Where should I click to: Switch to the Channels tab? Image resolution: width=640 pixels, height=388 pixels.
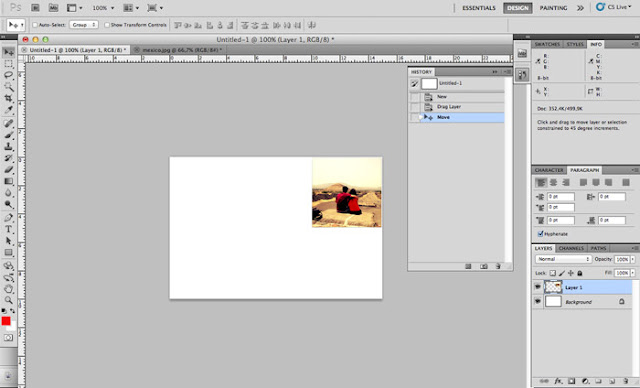[571, 248]
